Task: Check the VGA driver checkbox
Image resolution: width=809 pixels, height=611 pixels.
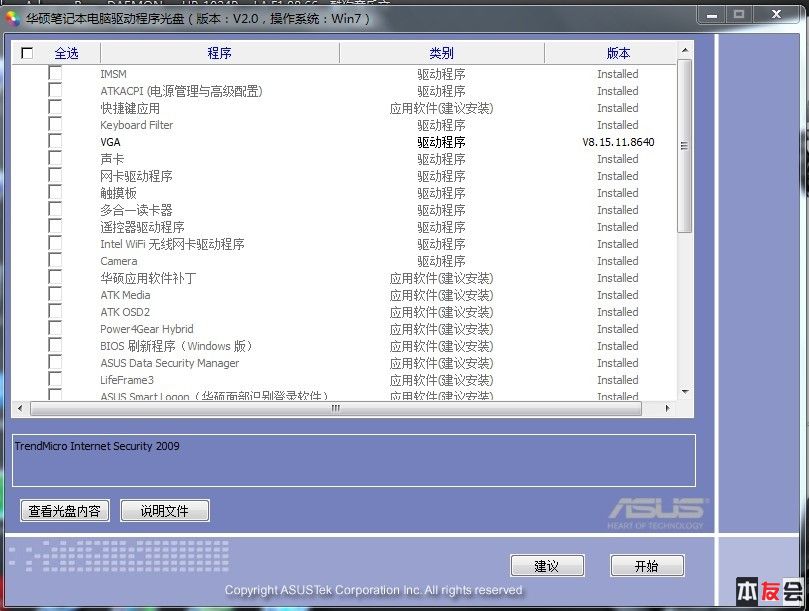Action: (55, 142)
